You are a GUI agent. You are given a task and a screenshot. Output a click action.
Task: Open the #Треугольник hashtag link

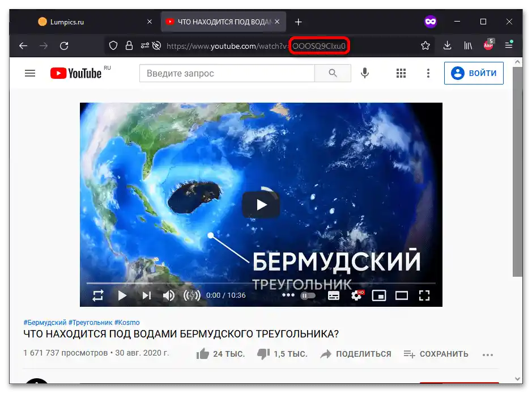coord(90,322)
